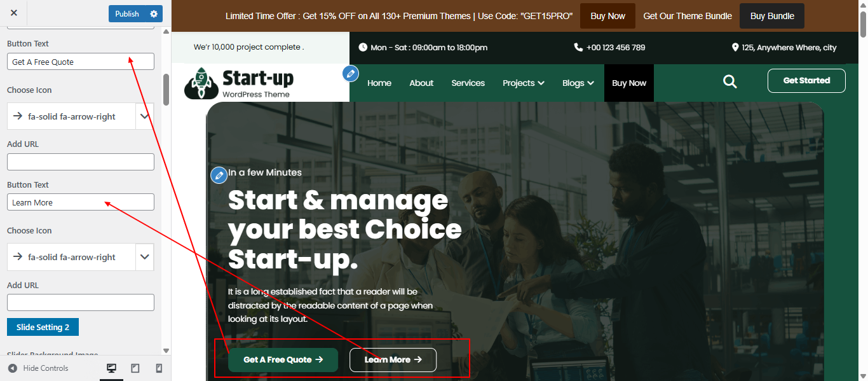Switch to mobile preview icon
The image size is (868, 381).
click(x=159, y=368)
